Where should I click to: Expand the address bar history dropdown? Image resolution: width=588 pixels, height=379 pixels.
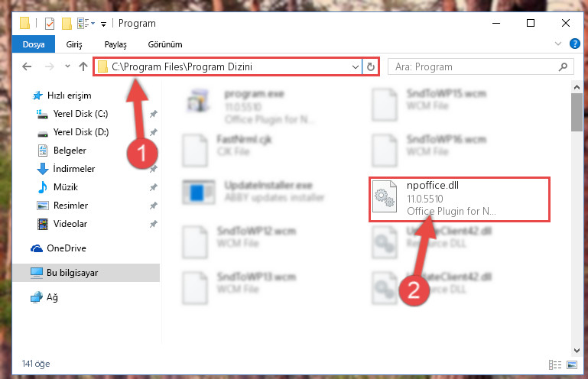tap(355, 66)
